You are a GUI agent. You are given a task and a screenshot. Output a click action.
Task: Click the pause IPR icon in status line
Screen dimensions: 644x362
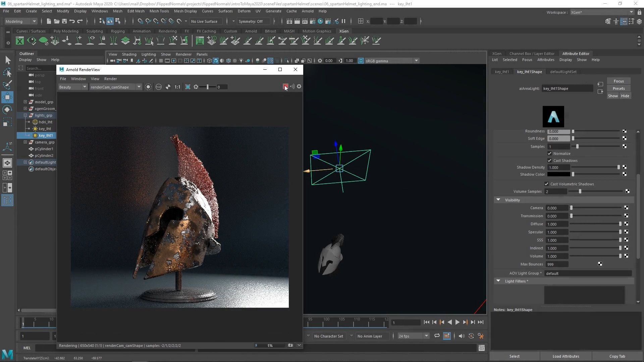click(343, 21)
